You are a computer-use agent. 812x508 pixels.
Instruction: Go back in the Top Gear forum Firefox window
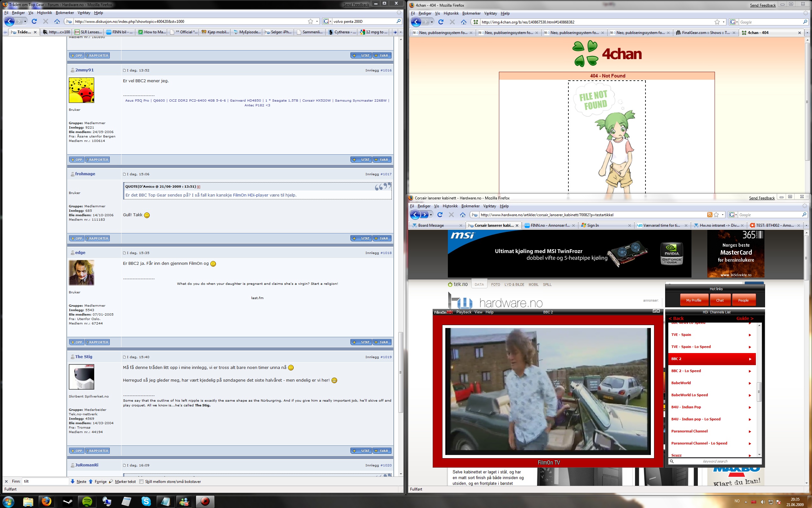10,22
